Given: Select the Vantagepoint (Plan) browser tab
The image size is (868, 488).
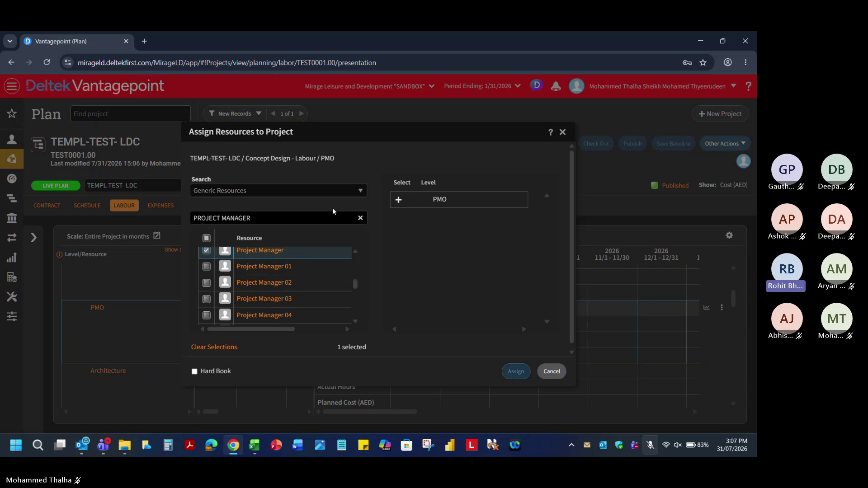Looking at the screenshot, I should (x=76, y=41).
